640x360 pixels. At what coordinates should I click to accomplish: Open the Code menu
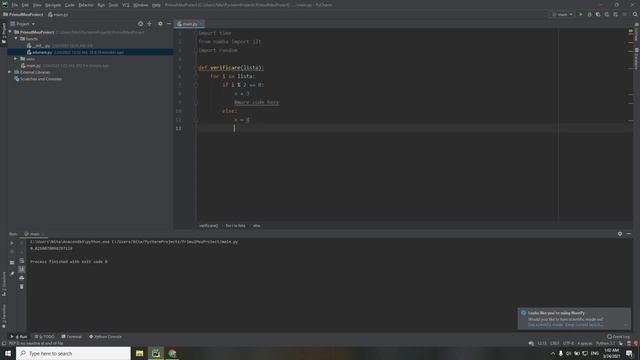pos(70,5)
